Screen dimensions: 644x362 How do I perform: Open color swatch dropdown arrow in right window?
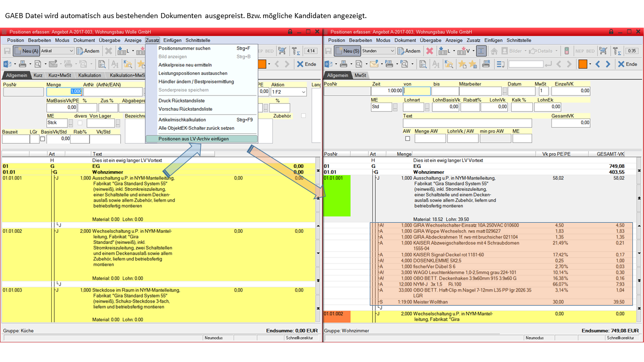coord(590,64)
